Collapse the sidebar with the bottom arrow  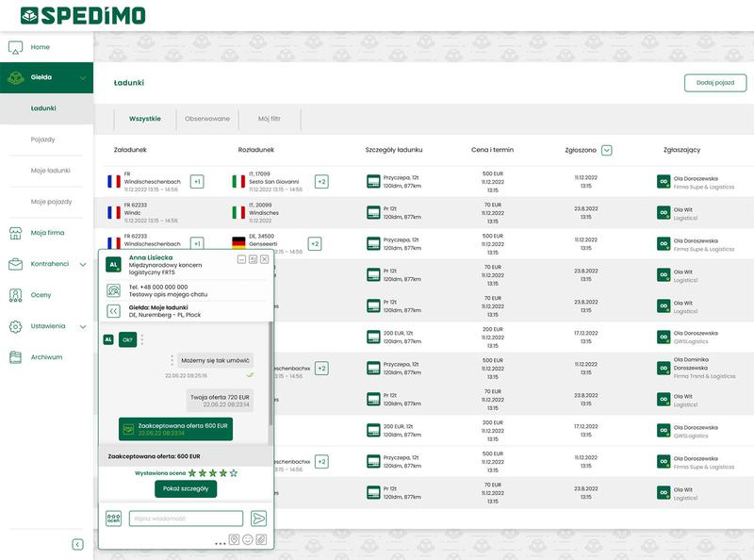pos(77,544)
